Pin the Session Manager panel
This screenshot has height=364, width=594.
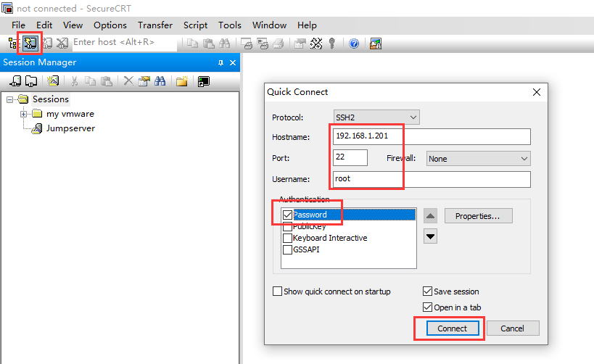click(220, 63)
